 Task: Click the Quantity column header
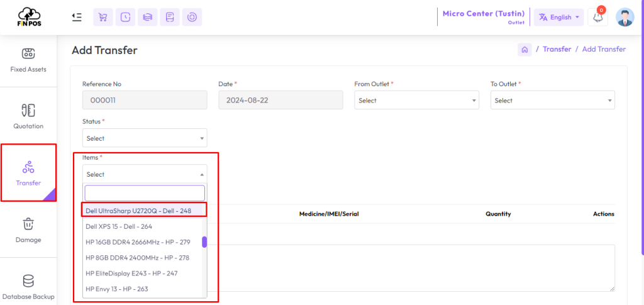coord(498,214)
